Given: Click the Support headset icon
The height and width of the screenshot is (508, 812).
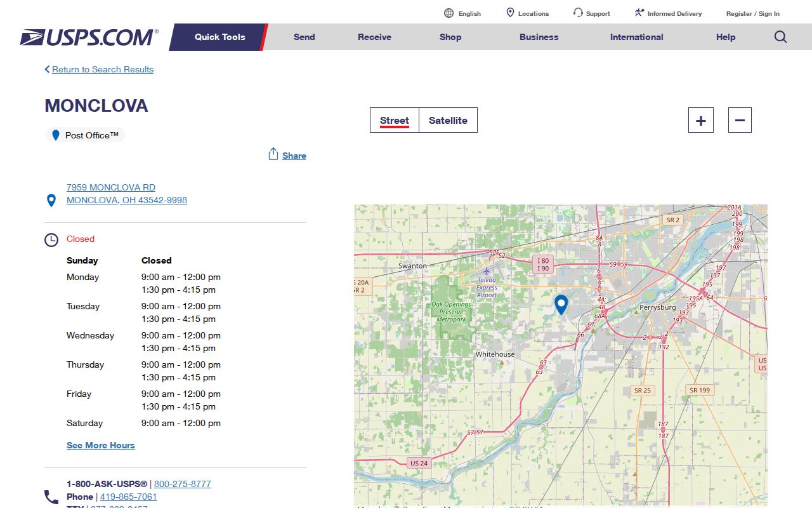Looking at the screenshot, I should pyautogui.click(x=578, y=13).
